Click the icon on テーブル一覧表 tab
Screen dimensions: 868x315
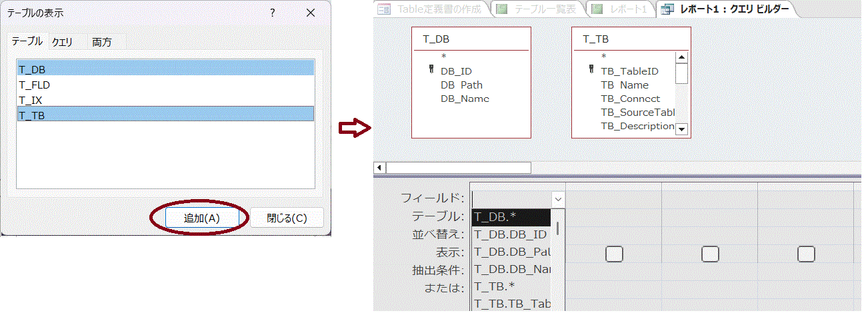click(x=501, y=9)
